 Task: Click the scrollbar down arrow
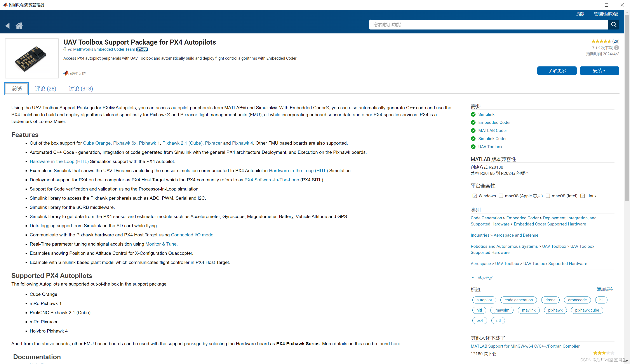point(627,361)
